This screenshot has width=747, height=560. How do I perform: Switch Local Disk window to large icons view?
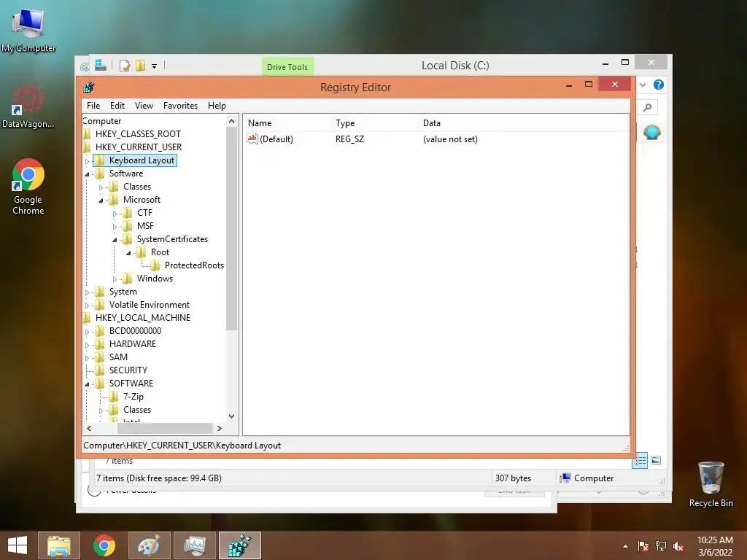[x=656, y=460]
